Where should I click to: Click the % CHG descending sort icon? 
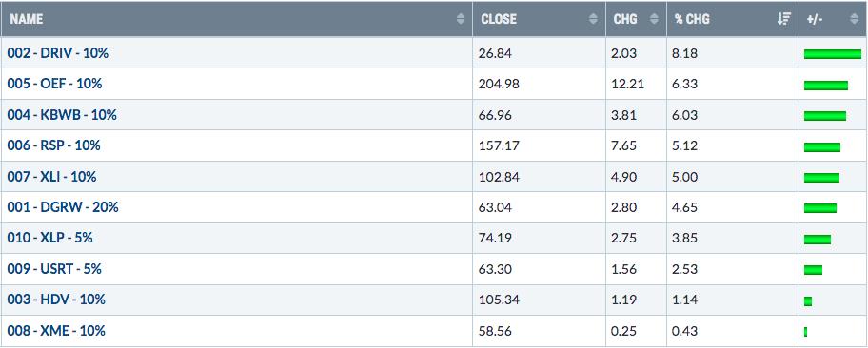[x=784, y=19]
